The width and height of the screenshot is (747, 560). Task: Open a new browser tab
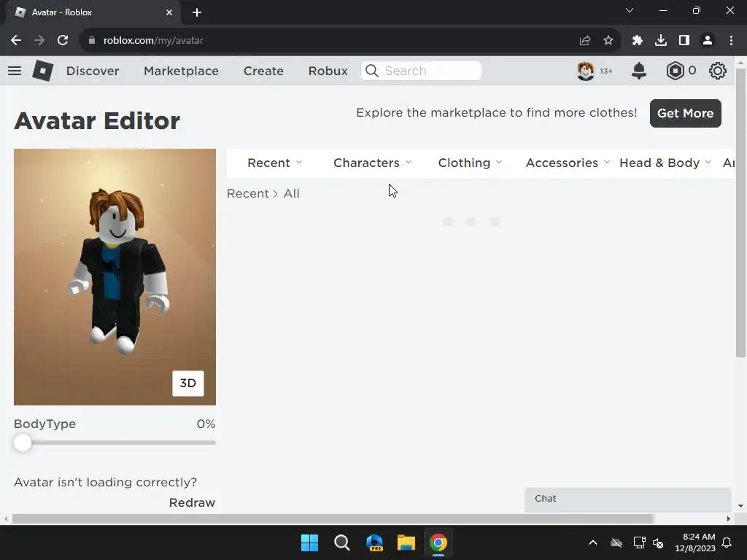point(197,12)
